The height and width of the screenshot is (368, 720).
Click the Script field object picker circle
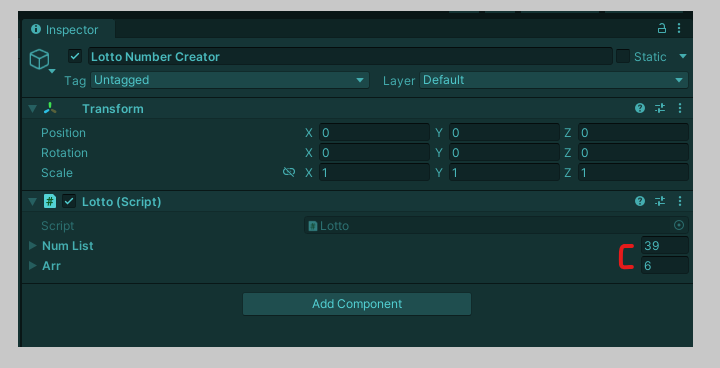click(x=679, y=225)
